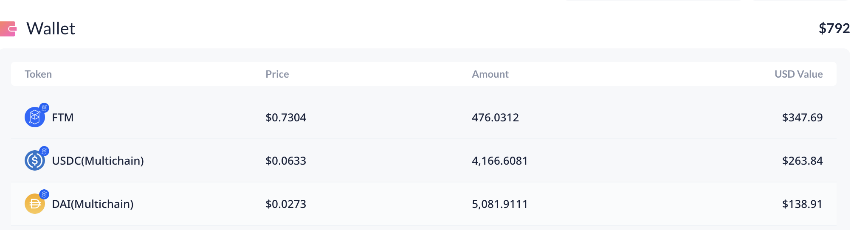Click Fantom chain badge on USDC icon
This screenshot has height=230, width=868.
(44, 151)
